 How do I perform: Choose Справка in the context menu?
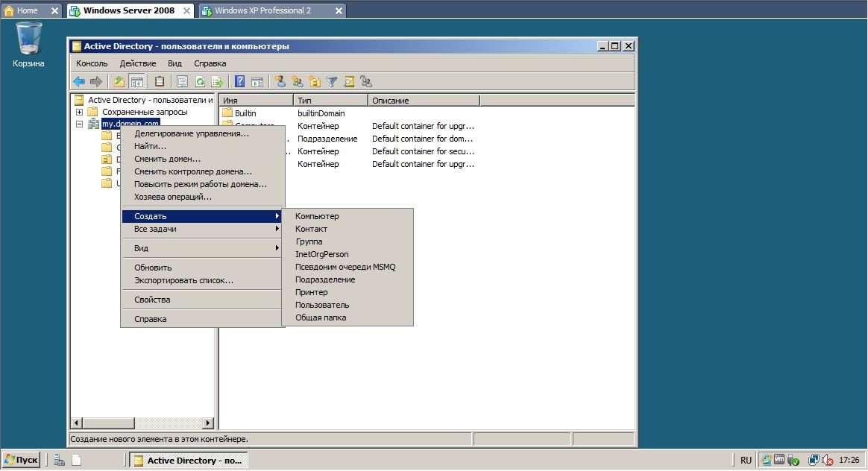click(x=202, y=320)
